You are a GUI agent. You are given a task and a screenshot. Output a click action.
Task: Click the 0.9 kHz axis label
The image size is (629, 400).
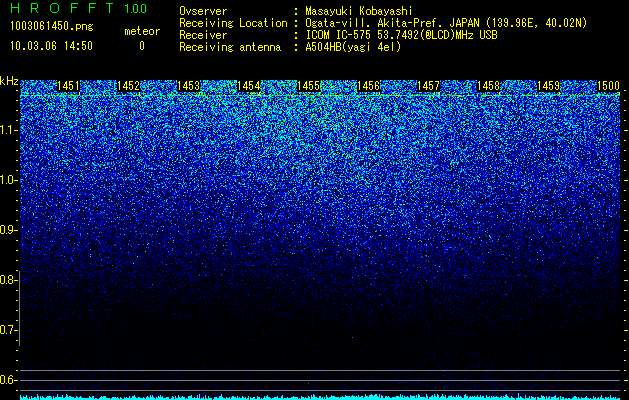point(7,230)
